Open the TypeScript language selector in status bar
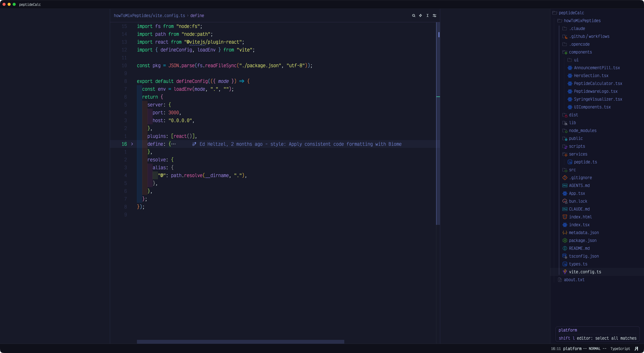The height and width of the screenshot is (353, 644). pyautogui.click(x=620, y=349)
